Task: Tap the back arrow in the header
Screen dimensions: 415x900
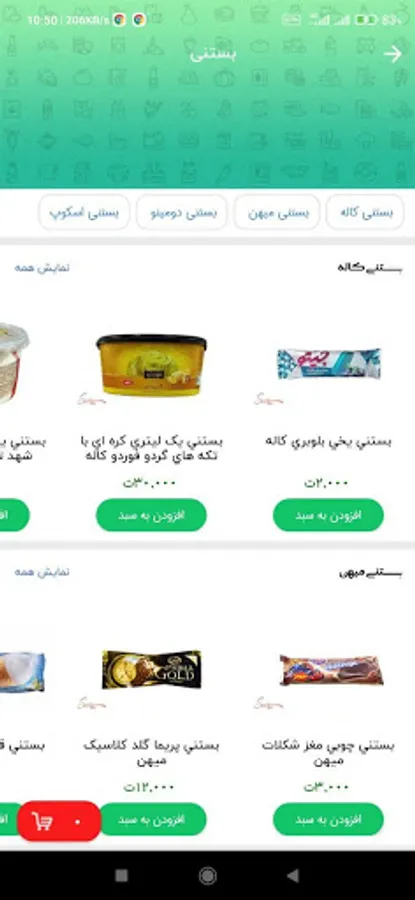Action: click(x=393, y=55)
